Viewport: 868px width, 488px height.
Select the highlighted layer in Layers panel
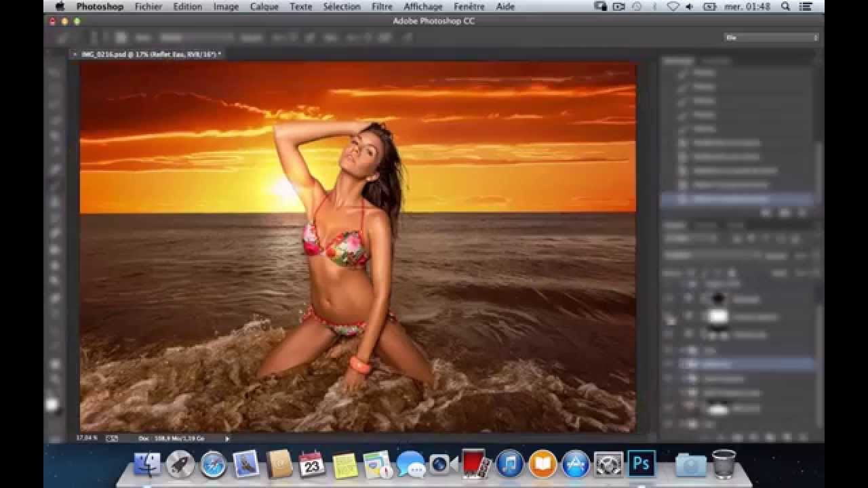pyautogui.click(x=739, y=364)
